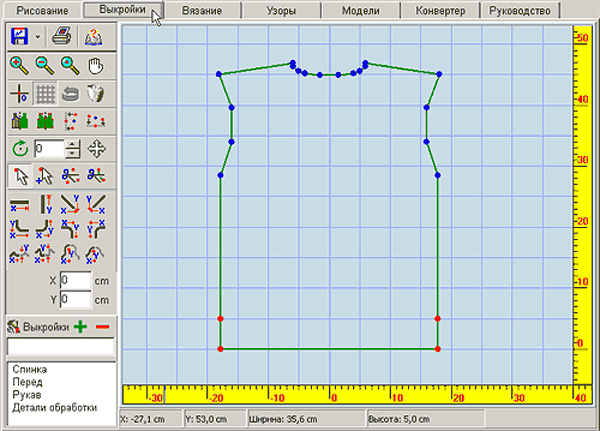Screen dimensions: 600x431
Task: Click the X coordinate input field
Action: pos(76,281)
